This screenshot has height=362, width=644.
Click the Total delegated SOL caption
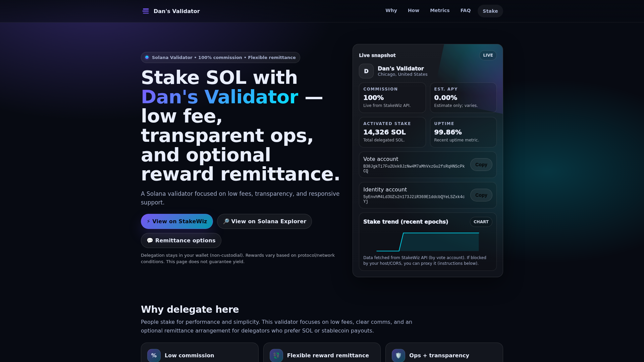coord(384,140)
